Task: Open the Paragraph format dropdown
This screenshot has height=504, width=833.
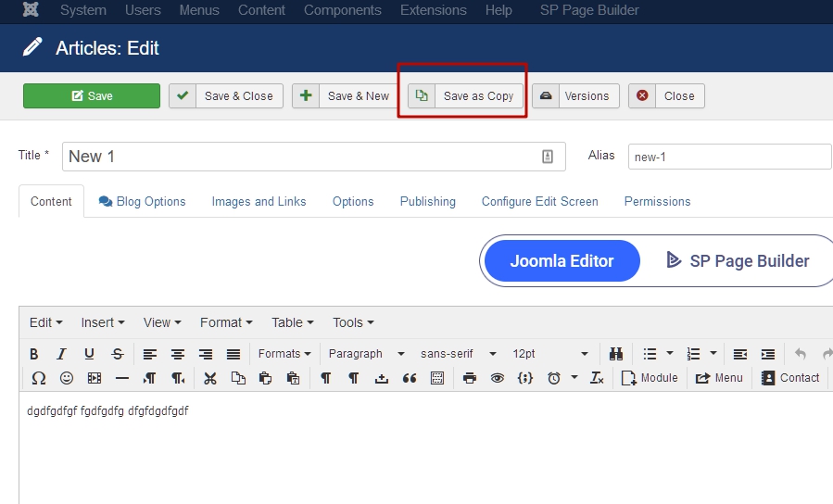Action: click(x=366, y=354)
